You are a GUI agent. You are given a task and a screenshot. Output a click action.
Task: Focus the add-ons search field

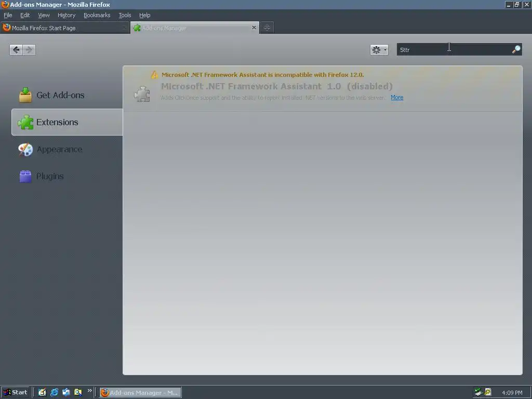click(459, 49)
